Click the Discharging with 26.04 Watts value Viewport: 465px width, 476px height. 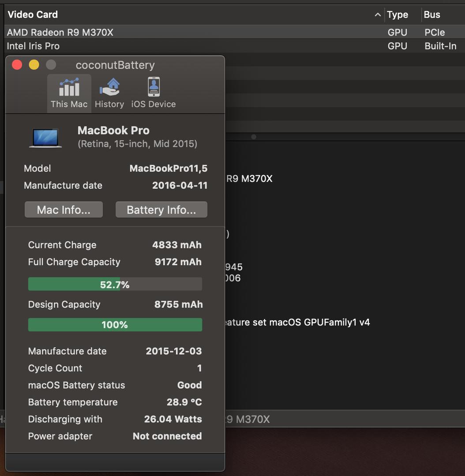tap(173, 419)
